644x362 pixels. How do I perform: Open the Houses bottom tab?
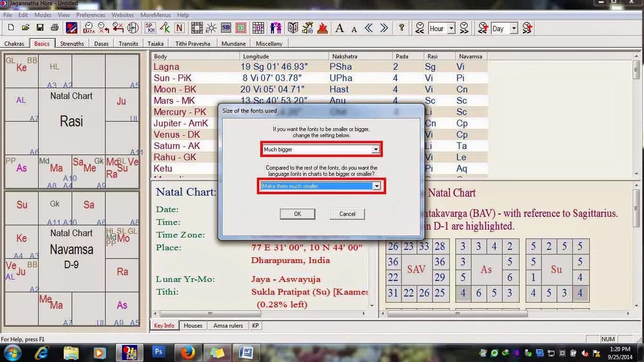193,326
